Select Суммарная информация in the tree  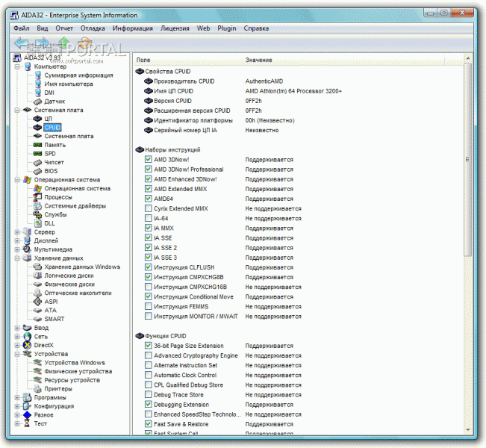pos(78,75)
